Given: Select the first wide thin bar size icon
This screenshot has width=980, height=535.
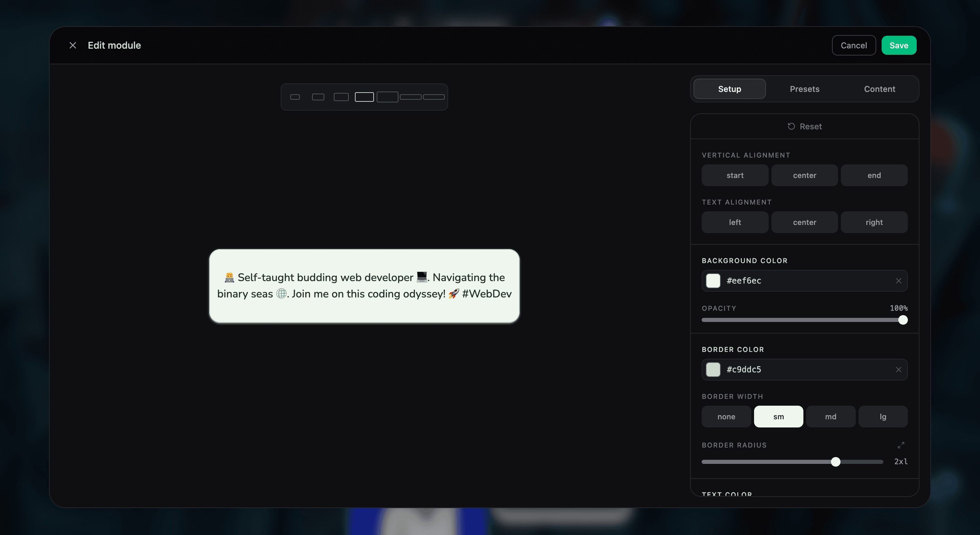Looking at the screenshot, I should [410, 97].
